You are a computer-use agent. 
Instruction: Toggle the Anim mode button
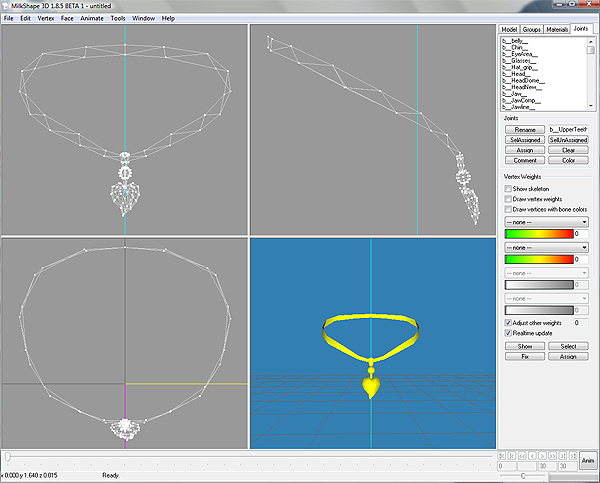[x=587, y=461]
